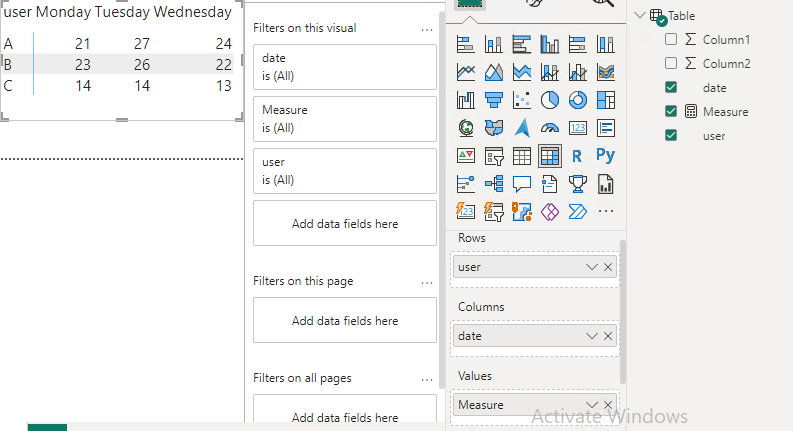Screen dimensions: 793x431
Task: Select the 100% stacked bar chart visual
Action: [578, 45]
